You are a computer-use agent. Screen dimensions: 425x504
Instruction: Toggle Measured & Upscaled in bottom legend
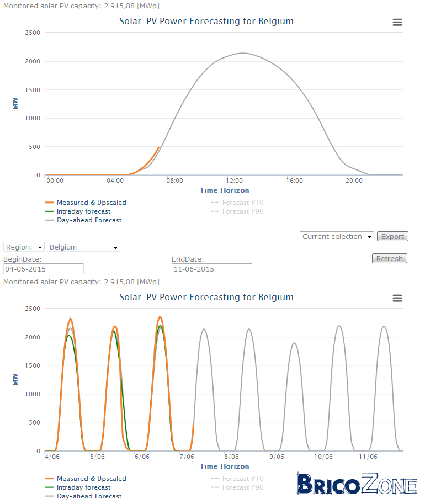click(x=86, y=479)
